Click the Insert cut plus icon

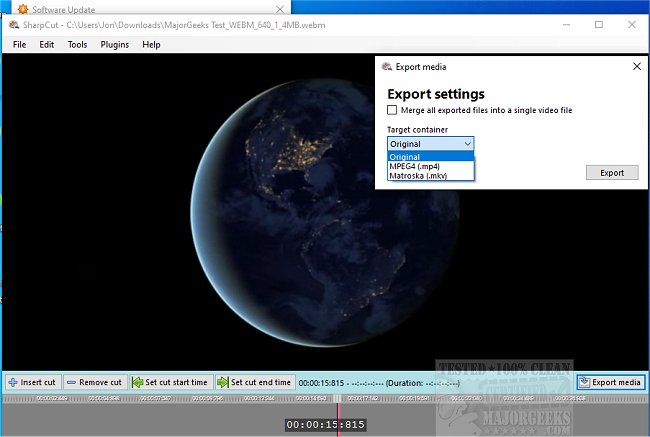coord(13,382)
